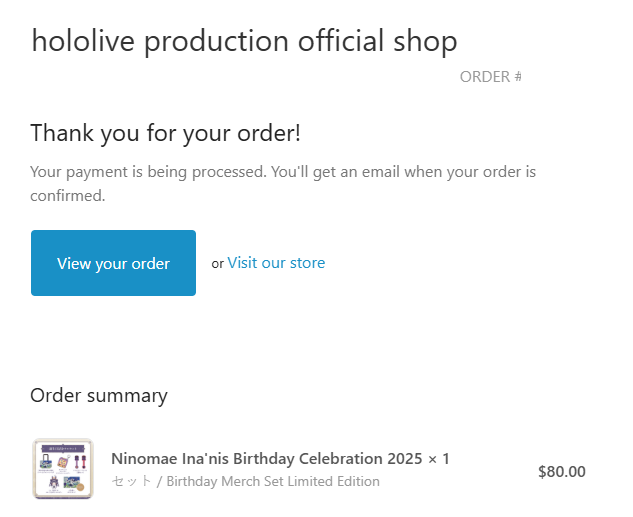Click the Thank you for your order heading

tap(165, 133)
